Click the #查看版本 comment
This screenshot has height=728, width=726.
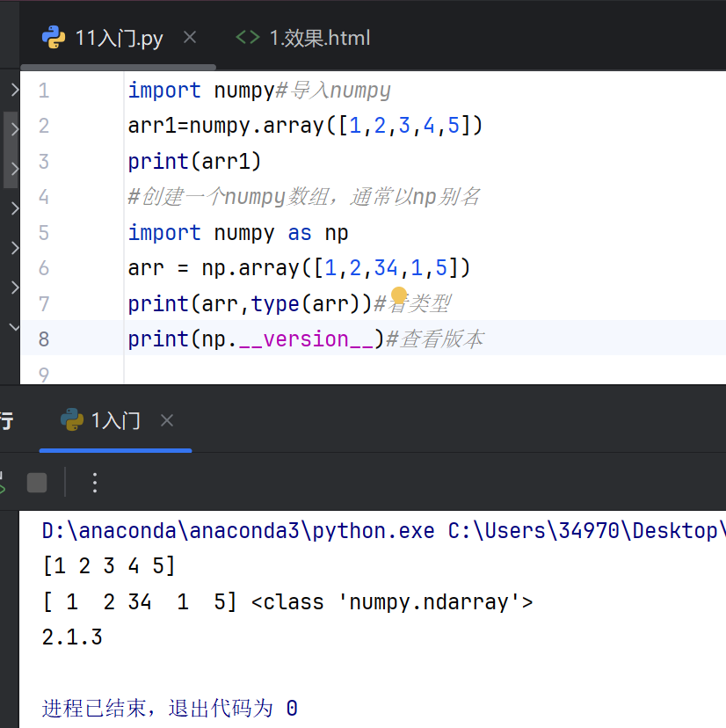click(x=435, y=339)
